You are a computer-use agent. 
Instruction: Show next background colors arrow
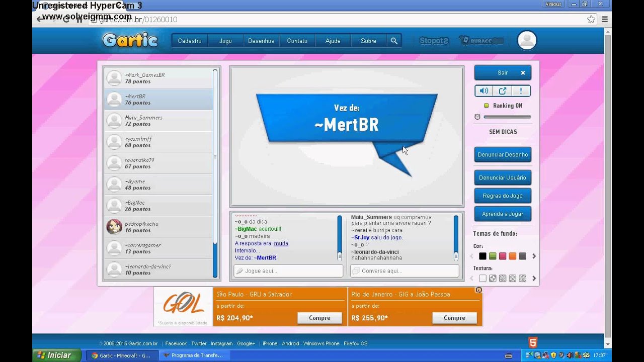pyautogui.click(x=534, y=256)
